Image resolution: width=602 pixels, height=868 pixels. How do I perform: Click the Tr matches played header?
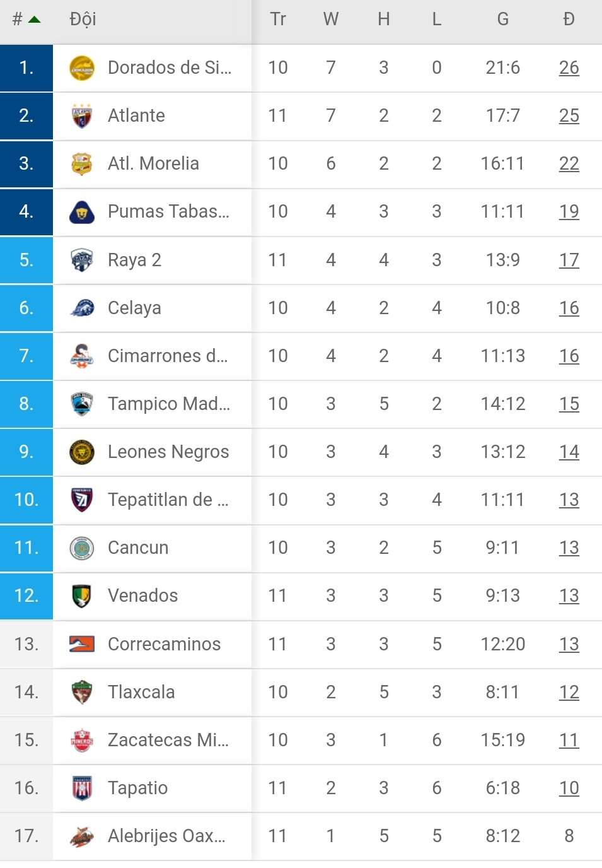coord(278,20)
